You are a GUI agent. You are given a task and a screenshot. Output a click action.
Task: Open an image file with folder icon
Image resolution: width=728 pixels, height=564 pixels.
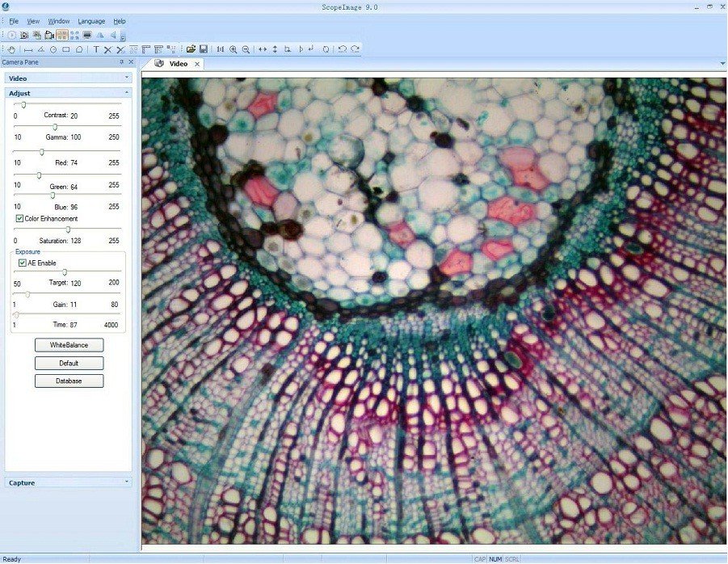[x=191, y=49]
